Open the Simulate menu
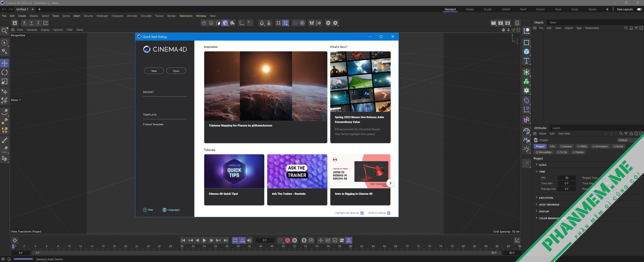The width and height of the screenshot is (644, 262). (x=146, y=16)
